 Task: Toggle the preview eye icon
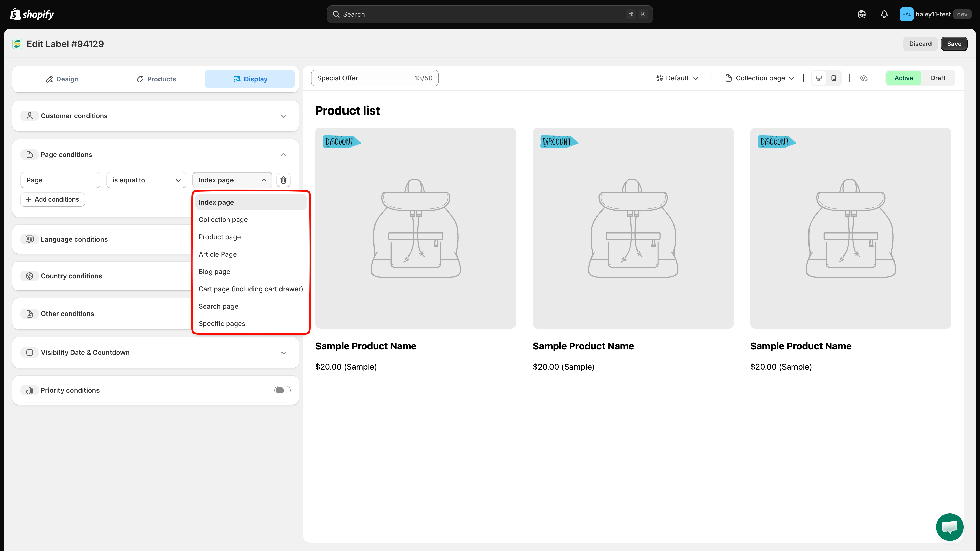(864, 78)
